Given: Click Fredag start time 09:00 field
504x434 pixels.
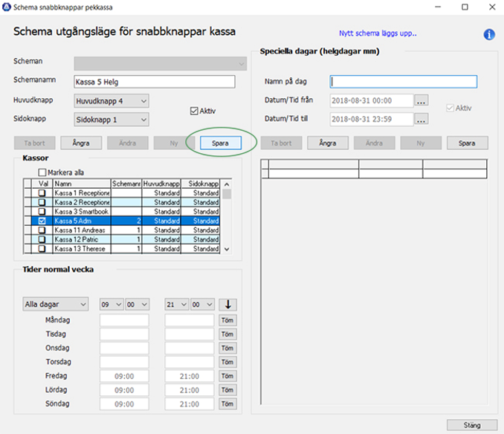Looking at the screenshot, I should point(124,376).
